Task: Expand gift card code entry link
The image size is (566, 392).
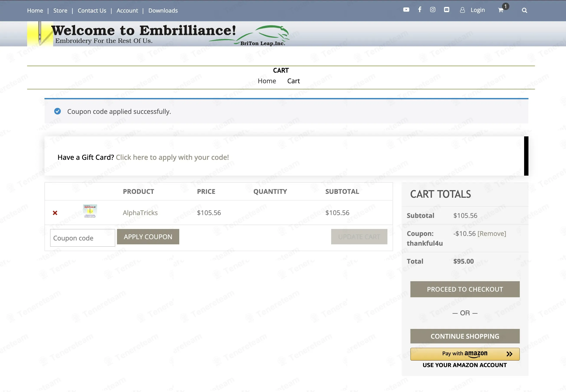Action: point(172,157)
